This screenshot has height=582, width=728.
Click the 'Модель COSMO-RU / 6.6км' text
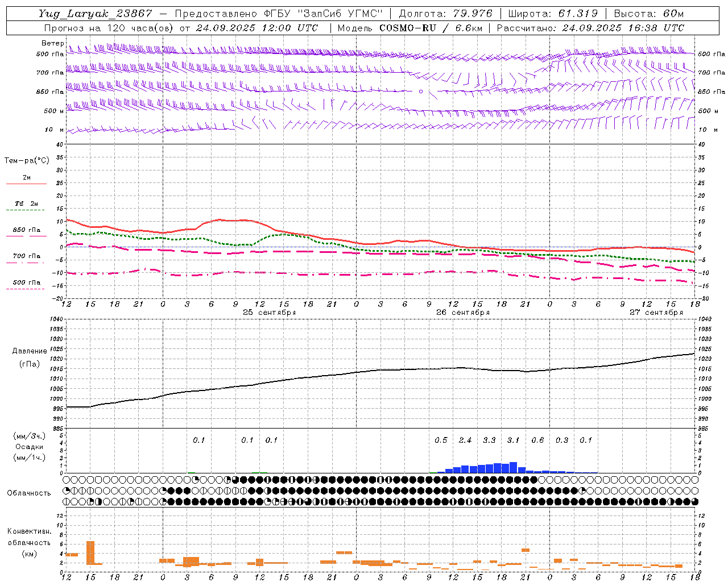(409, 28)
